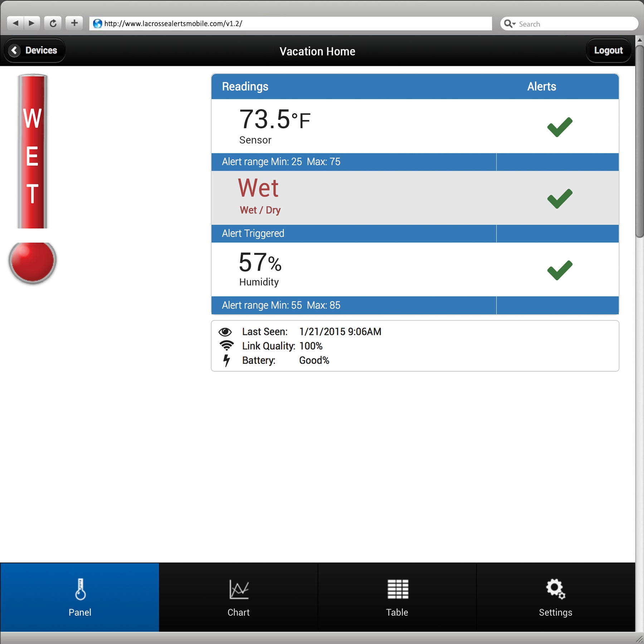Viewport: 644px width, 644px height.
Task: Click the Link Quality value 100%
Action: pyautogui.click(x=311, y=346)
